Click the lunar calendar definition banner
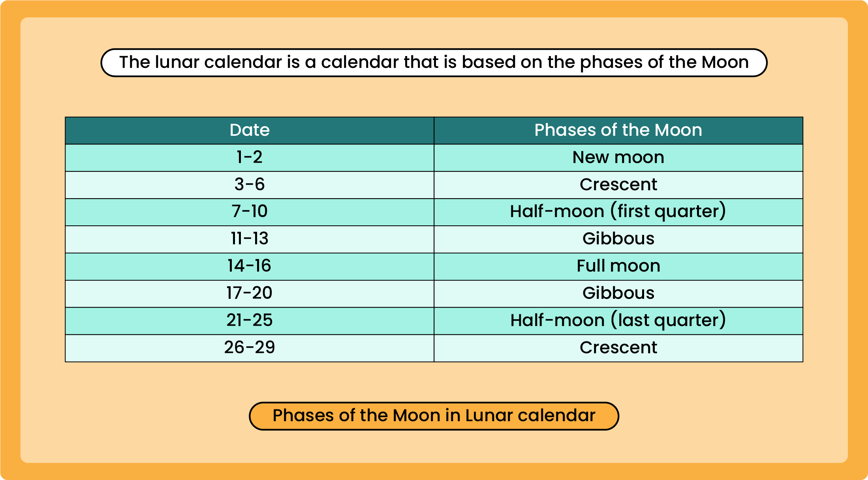 (434, 62)
